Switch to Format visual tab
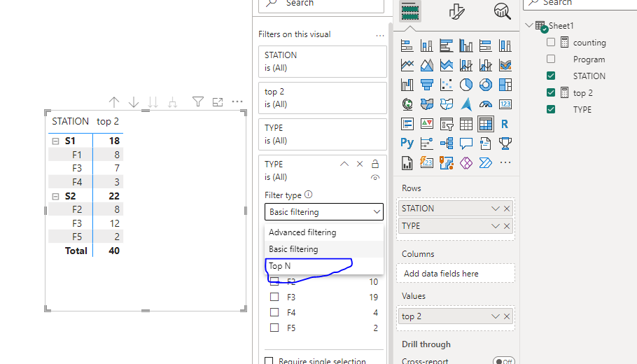 click(x=456, y=11)
